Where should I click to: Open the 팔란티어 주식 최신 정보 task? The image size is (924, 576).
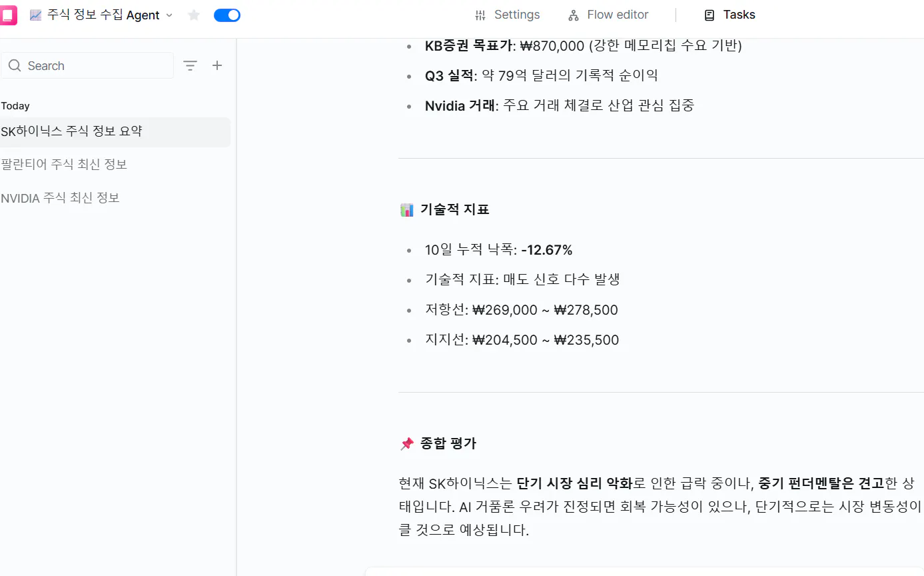click(64, 164)
